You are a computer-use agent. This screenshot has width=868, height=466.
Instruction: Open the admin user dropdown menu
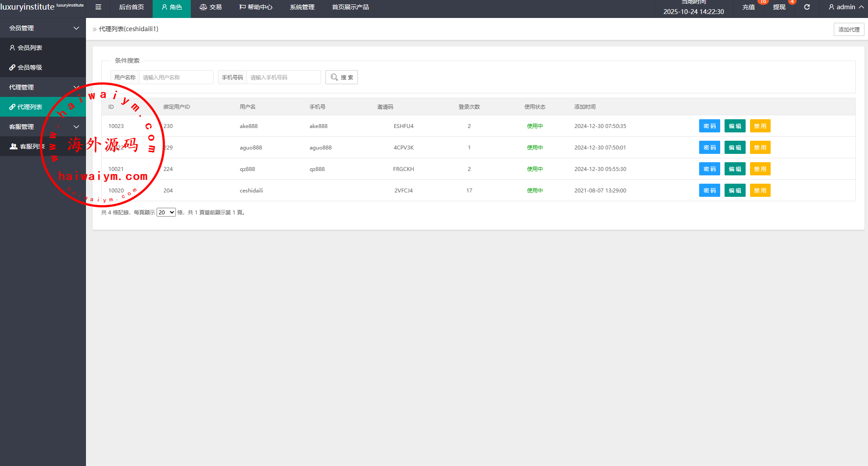click(x=846, y=7)
